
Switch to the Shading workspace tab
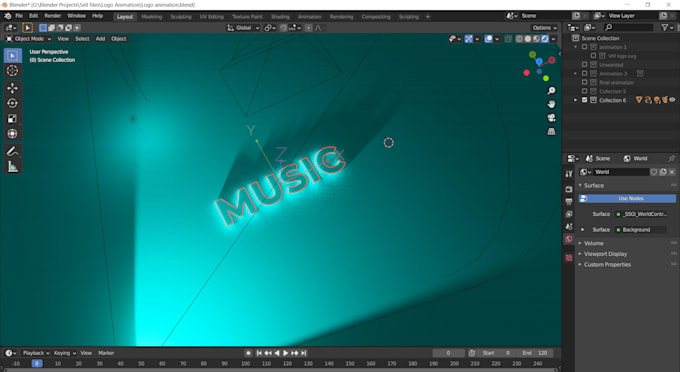pyautogui.click(x=280, y=16)
